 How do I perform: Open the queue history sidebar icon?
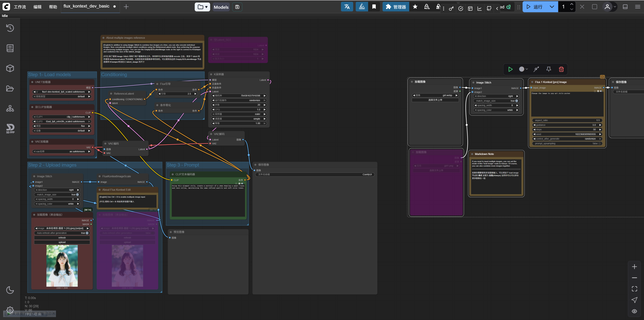point(10,28)
